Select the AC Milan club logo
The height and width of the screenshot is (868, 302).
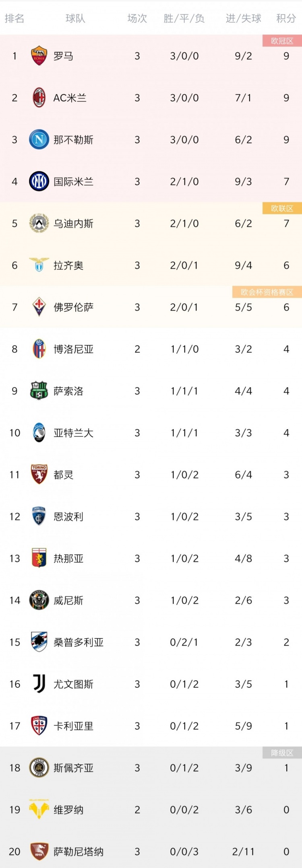click(39, 97)
